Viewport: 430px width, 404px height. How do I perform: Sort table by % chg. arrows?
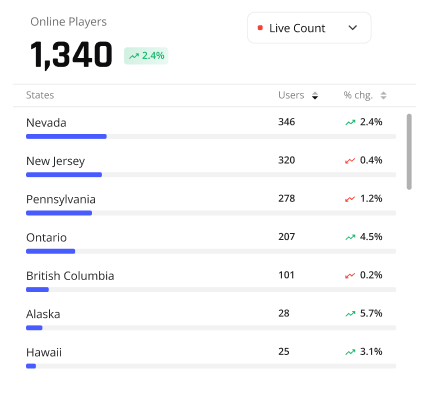coord(383,96)
